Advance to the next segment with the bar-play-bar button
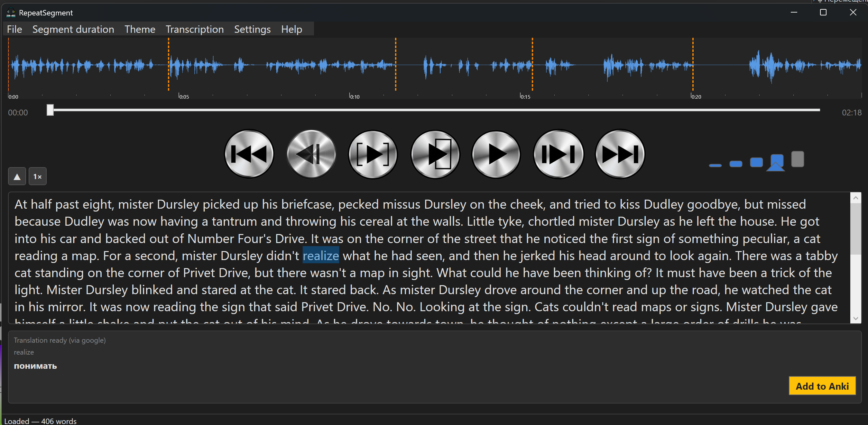The height and width of the screenshot is (425, 868). (x=558, y=154)
